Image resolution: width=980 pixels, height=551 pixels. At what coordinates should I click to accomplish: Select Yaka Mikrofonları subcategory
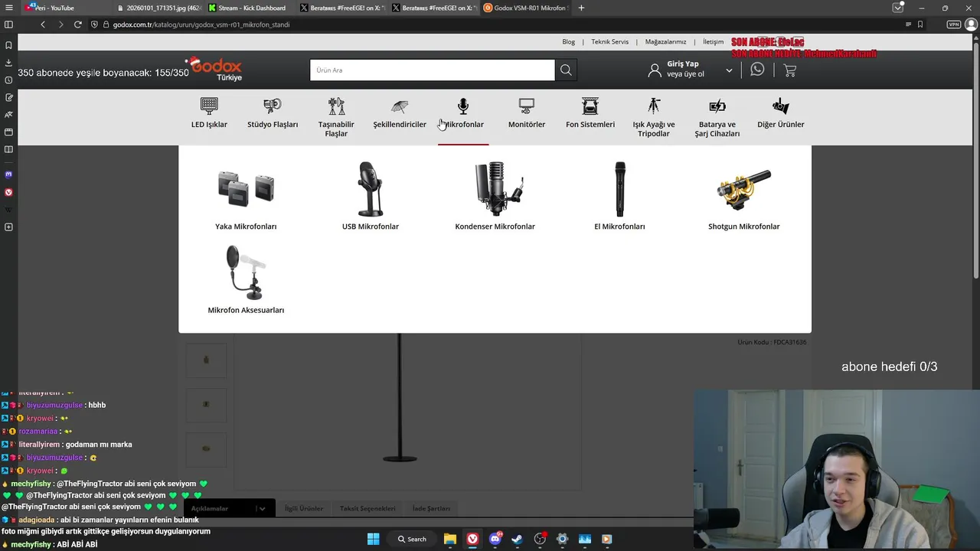click(x=246, y=195)
